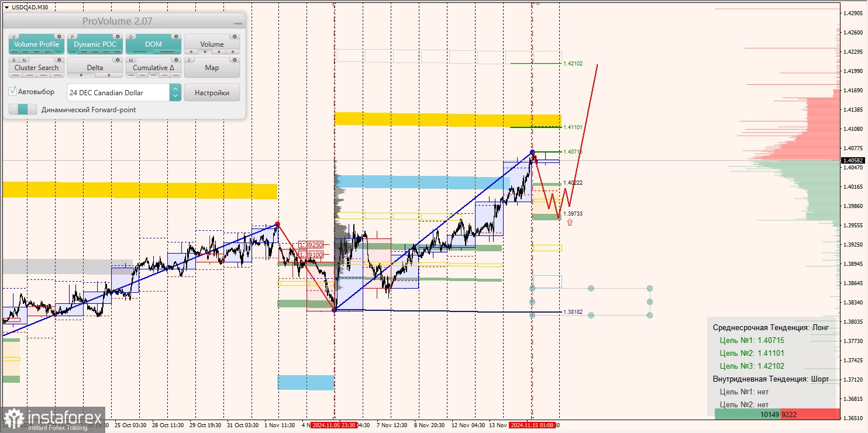Click the green 10149 volume bar

tap(747, 414)
